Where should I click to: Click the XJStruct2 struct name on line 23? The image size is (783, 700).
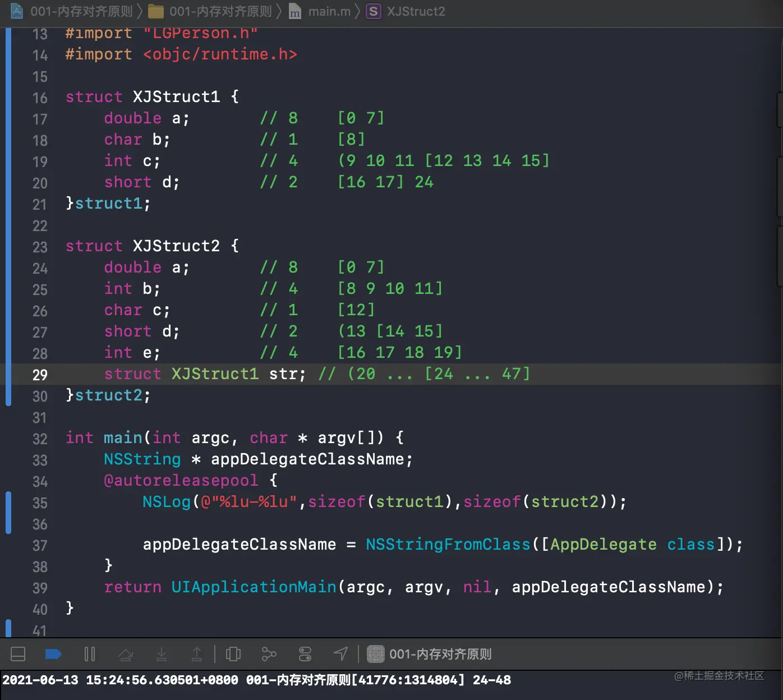pyautogui.click(x=176, y=246)
